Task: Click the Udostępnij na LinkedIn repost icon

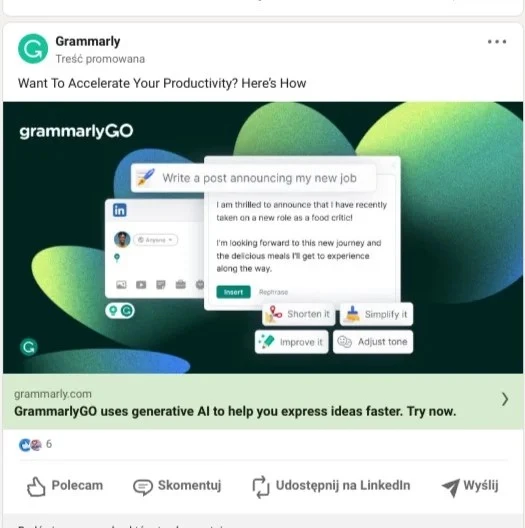Action: (261, 487)
